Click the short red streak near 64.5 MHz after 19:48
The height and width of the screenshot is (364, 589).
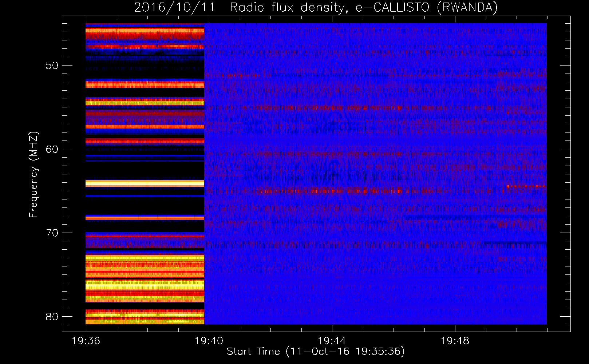[526, 186]
